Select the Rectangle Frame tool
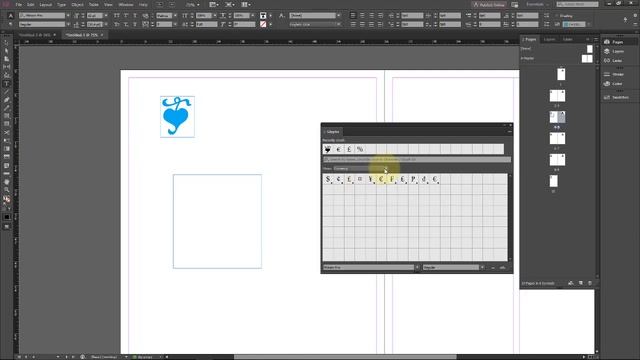 pyautogui.click(x=7, y=116)
